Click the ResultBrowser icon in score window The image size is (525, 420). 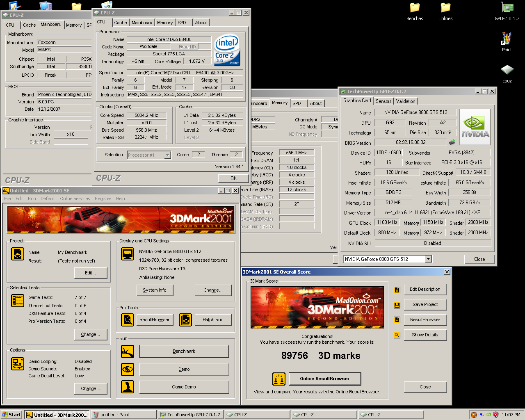pyautogui.click(x=397, y=320)
